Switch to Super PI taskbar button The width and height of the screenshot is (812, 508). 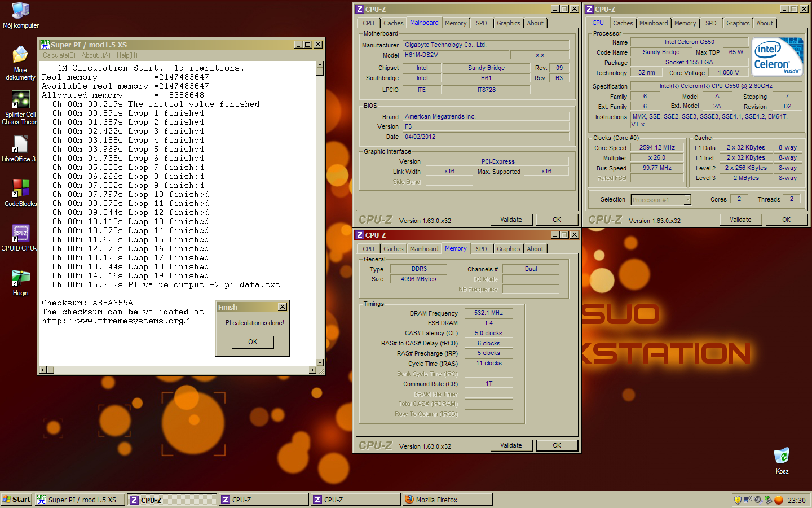point(80,500)
